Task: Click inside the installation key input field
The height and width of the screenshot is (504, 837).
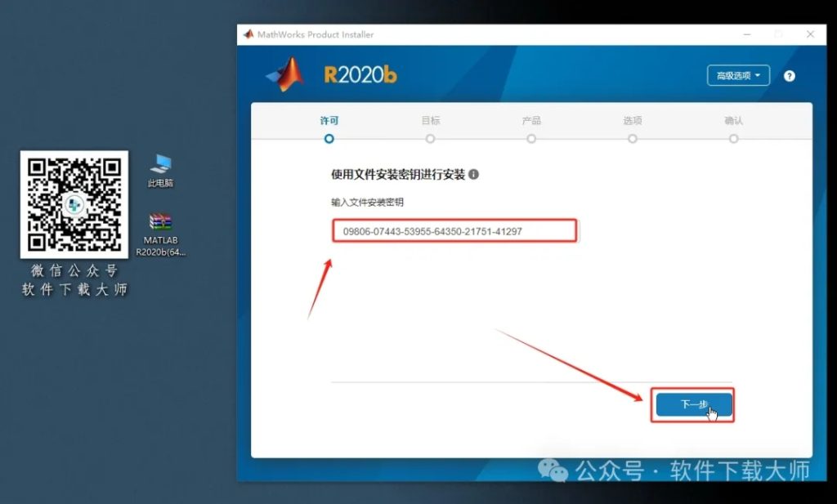Action: 454,231
